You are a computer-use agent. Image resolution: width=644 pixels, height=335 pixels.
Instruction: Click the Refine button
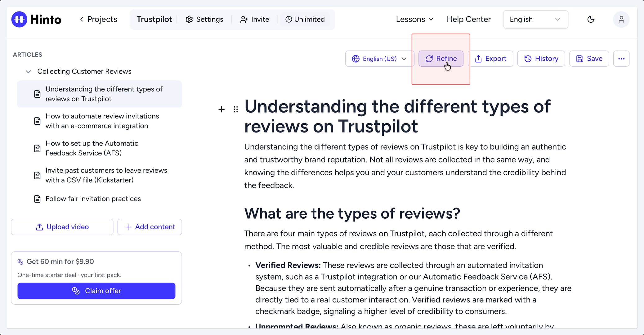pyautogui.click(x=441, y=59)
